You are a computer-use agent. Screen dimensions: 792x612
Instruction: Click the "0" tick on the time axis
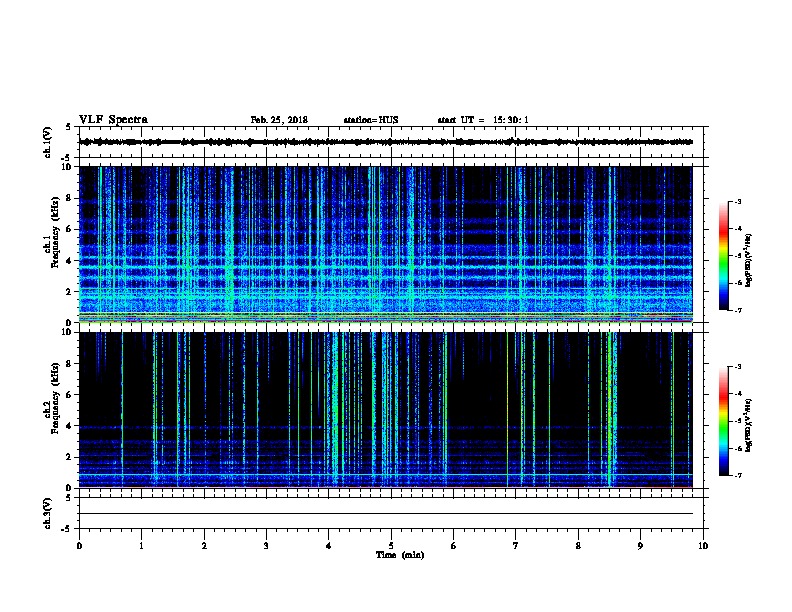tap(79, 546)
